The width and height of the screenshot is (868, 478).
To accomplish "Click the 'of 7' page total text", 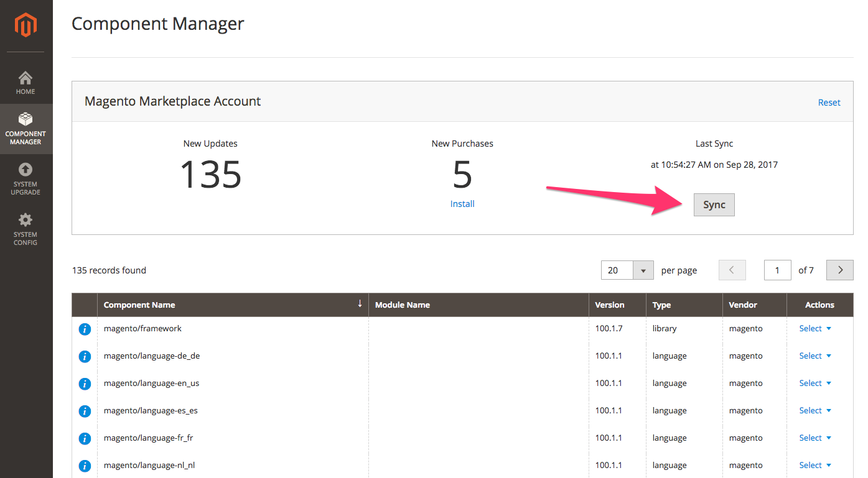I will pos(806,270).
